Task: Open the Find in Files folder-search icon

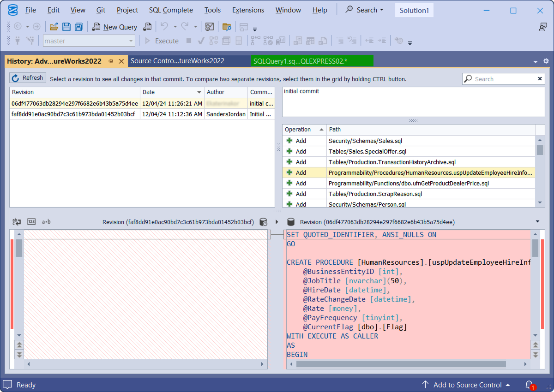Action: pos(227,27)
